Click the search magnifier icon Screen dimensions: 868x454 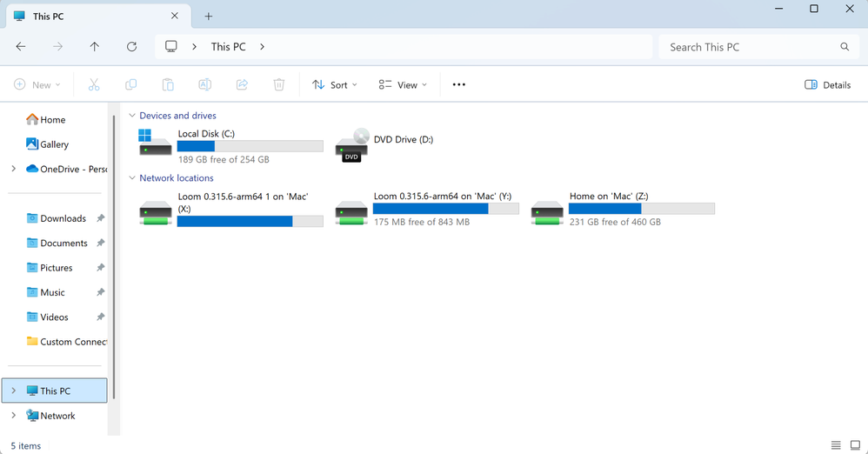click(845, 47)
